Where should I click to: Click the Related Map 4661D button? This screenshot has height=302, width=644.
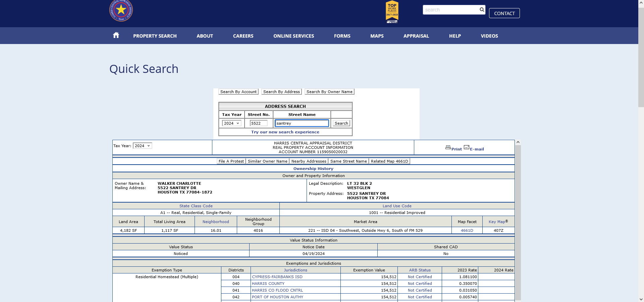(389, 161)
